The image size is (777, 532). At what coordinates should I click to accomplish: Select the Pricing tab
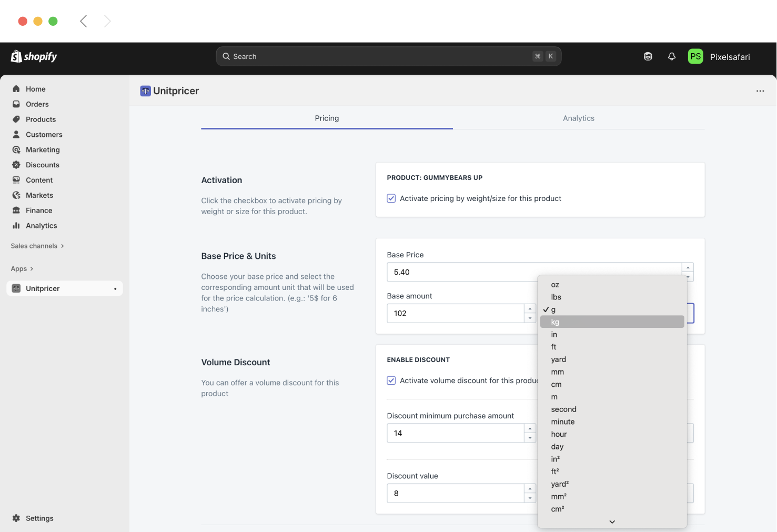coord(327,118)
